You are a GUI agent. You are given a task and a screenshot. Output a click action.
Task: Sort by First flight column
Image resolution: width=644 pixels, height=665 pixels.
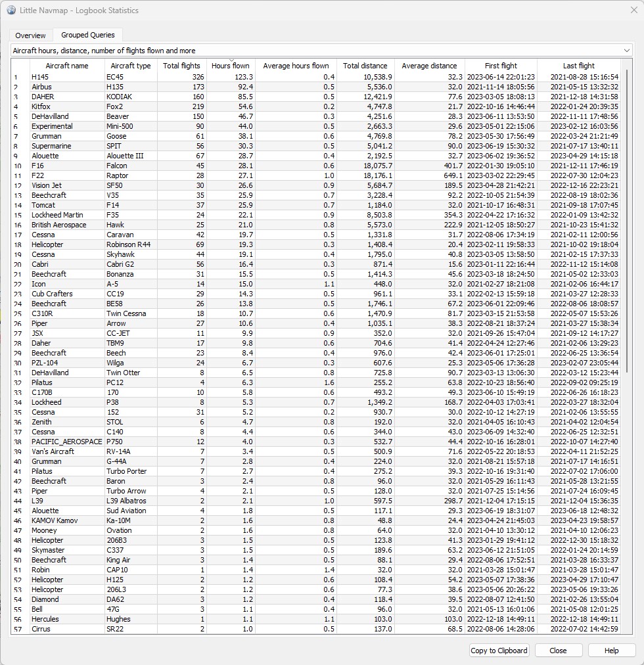501,66
